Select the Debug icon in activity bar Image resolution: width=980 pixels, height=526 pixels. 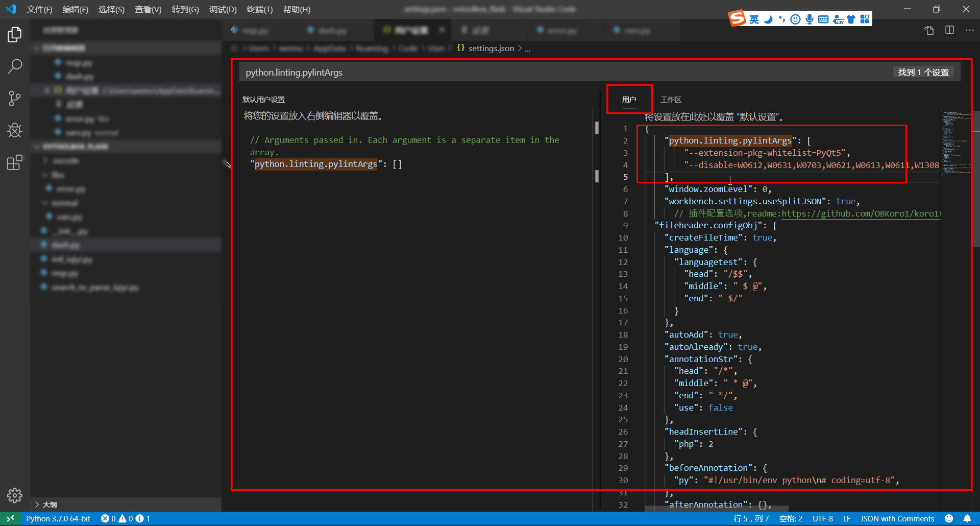(x=14, y=130)
